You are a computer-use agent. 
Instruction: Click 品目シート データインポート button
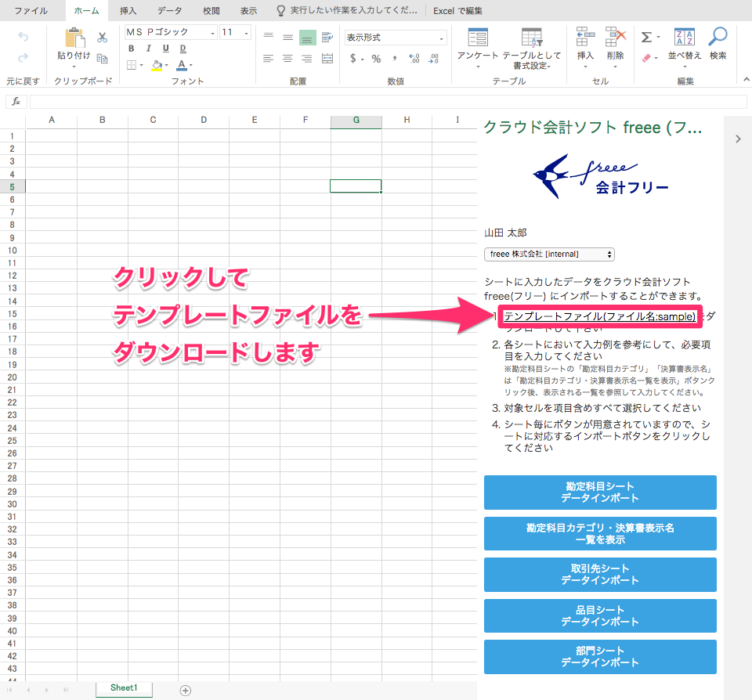click(x=601, y=615)
